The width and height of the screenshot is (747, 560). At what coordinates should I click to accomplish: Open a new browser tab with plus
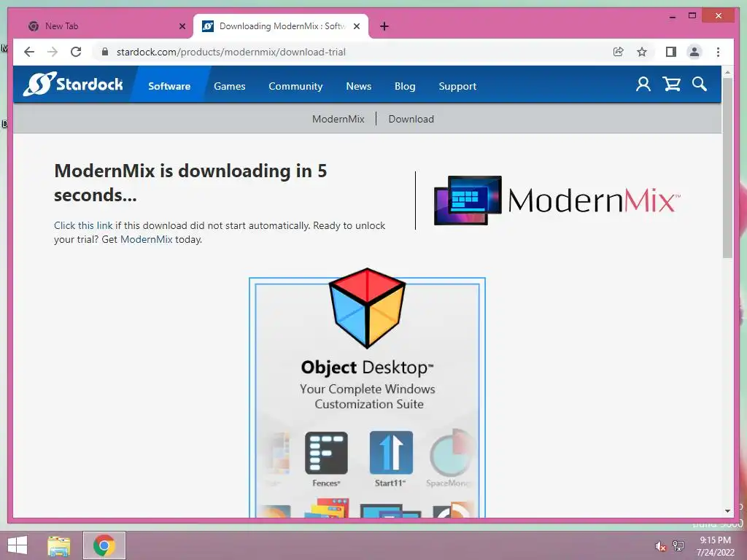point(384,26)
